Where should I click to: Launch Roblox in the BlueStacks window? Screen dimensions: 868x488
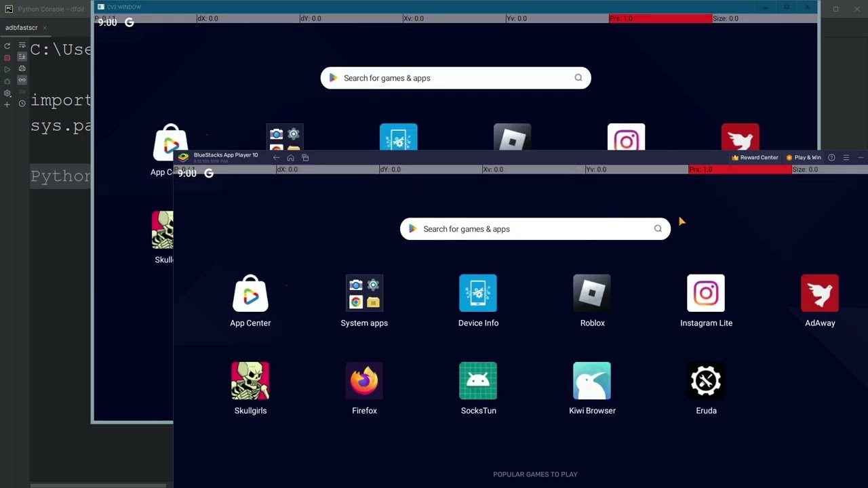(592, 302)
